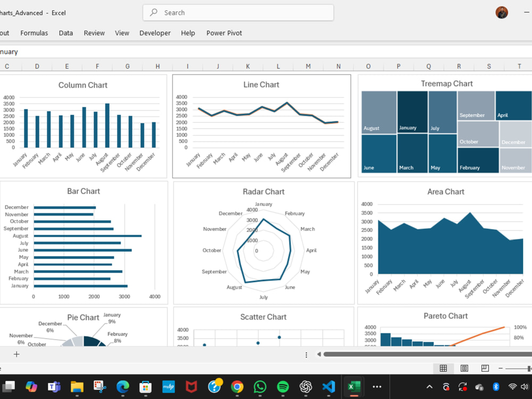This screenshot has height=399, width=532.
Task: Switch to Page Layout view icon
Action: [x=464, y=368]
